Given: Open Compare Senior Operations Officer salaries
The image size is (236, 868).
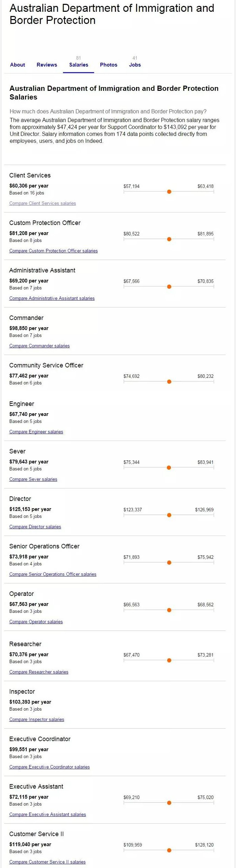Looking at the screenshot, I should point(53,574).
